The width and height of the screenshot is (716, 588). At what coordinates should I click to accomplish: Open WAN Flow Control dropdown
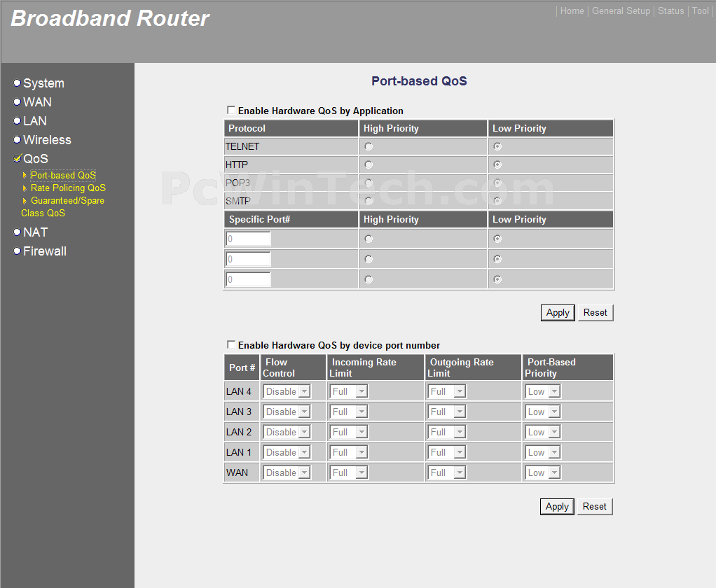(x=287, y=472)
